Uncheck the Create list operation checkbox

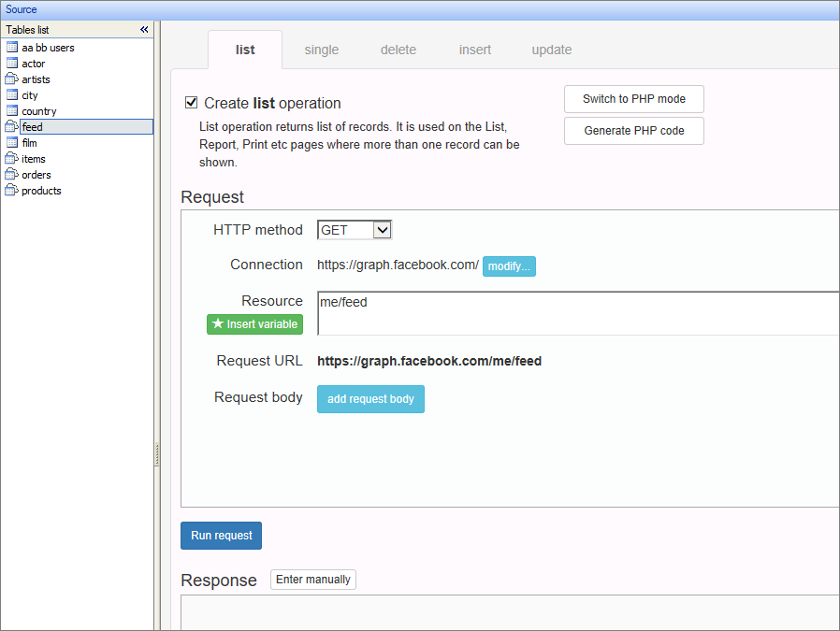click(192, 103)
